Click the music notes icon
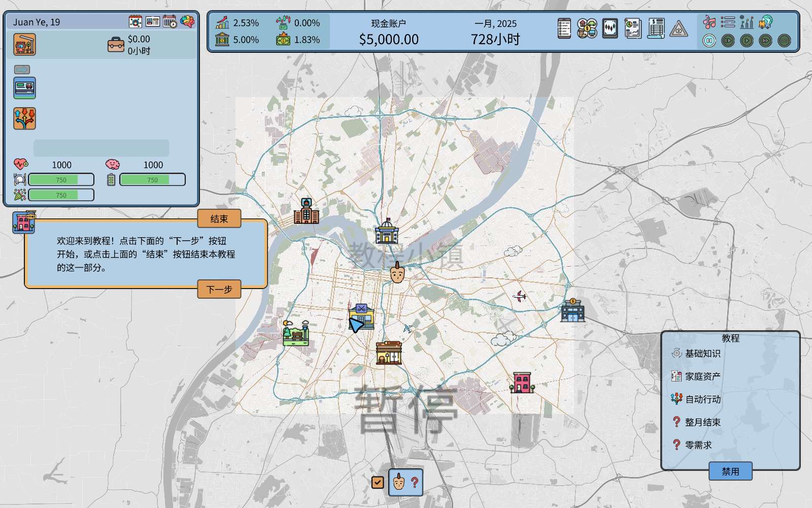The image size is (812, 508). 709,22
